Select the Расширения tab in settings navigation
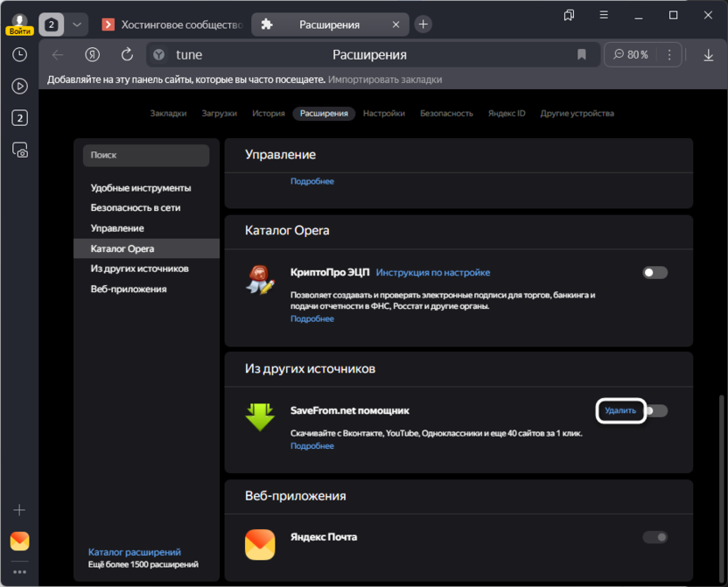728x587 pixels. click(x=324, y=113)
